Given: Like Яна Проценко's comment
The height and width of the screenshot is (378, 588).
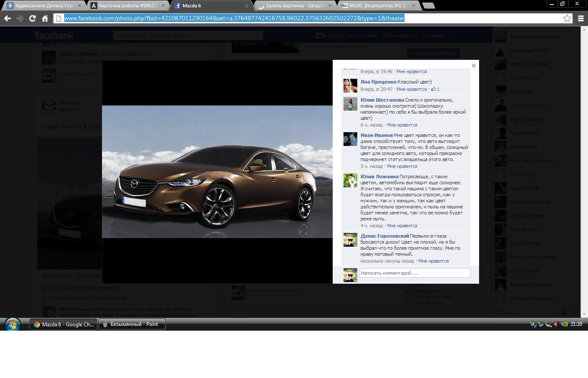Looking at the screenshot, I should pyautogui.click(x=412, y=89).
